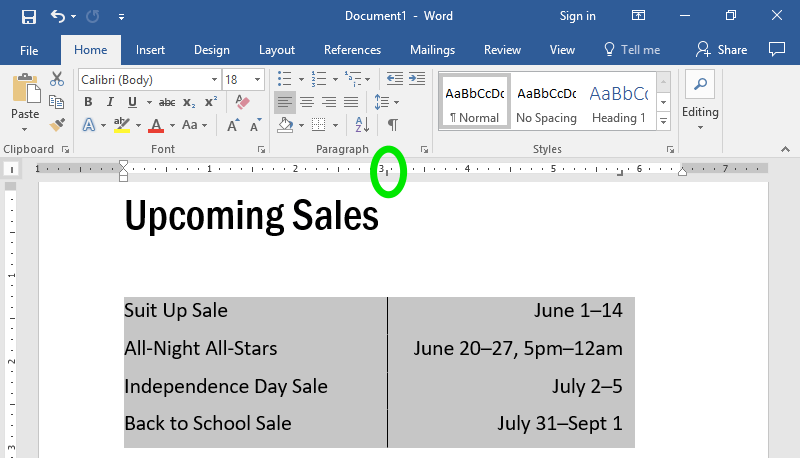Open the font name dropdown
The image size is (800, 458).
[214, 79]
